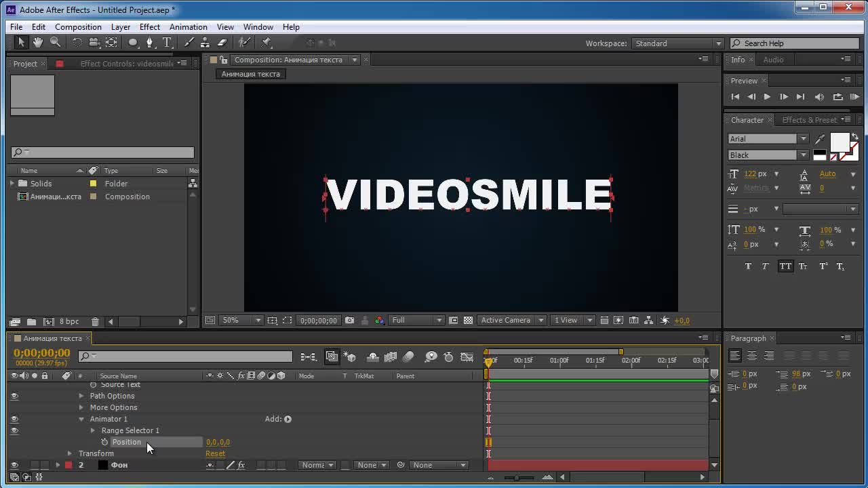This screenshot has height=488, width=868.
Task: Open the Layer menu
Action: (x=121, y=27)
